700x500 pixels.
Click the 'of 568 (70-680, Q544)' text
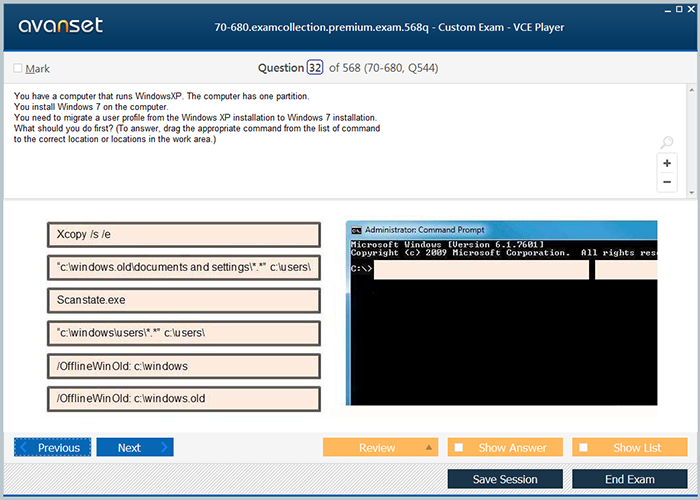coord(383,68)
